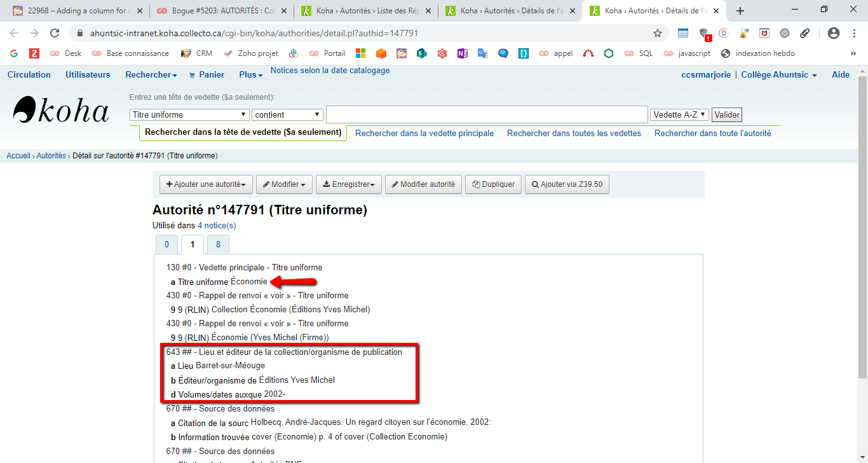Open the Panier cart
Screen dimensions: 868x463
click(x=207, y=75)
